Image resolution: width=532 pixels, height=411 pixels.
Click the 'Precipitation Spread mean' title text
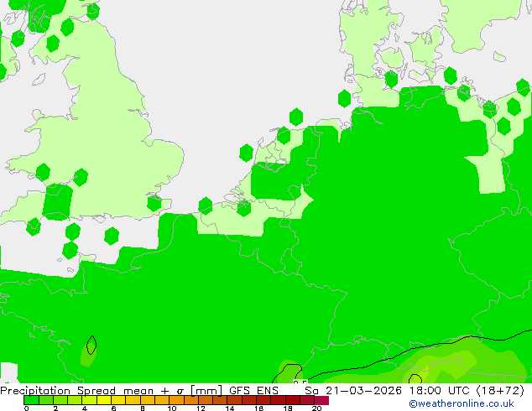76,391
